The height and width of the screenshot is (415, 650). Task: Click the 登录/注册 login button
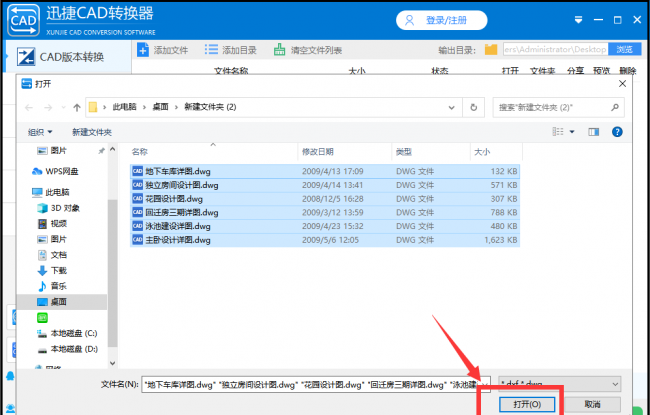[x=441, y=20]
